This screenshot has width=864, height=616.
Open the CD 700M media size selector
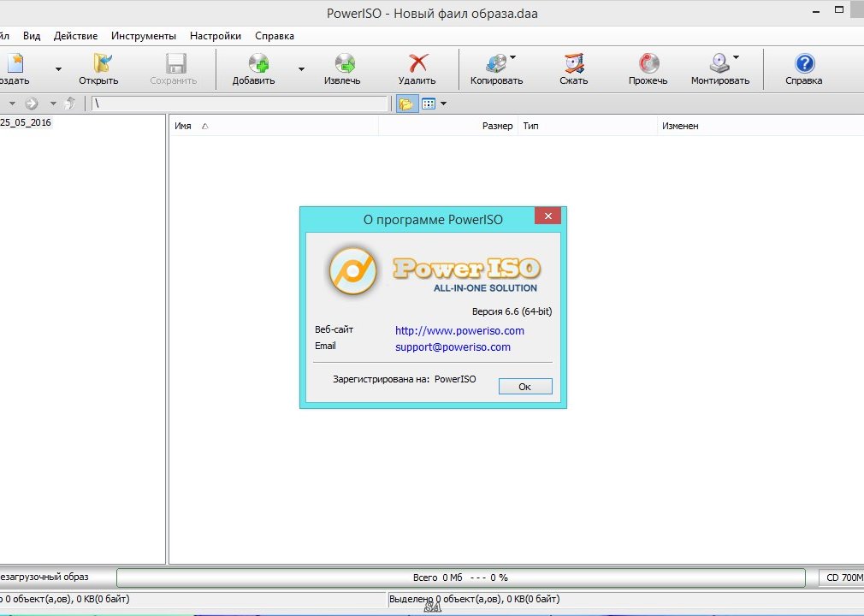842,577
